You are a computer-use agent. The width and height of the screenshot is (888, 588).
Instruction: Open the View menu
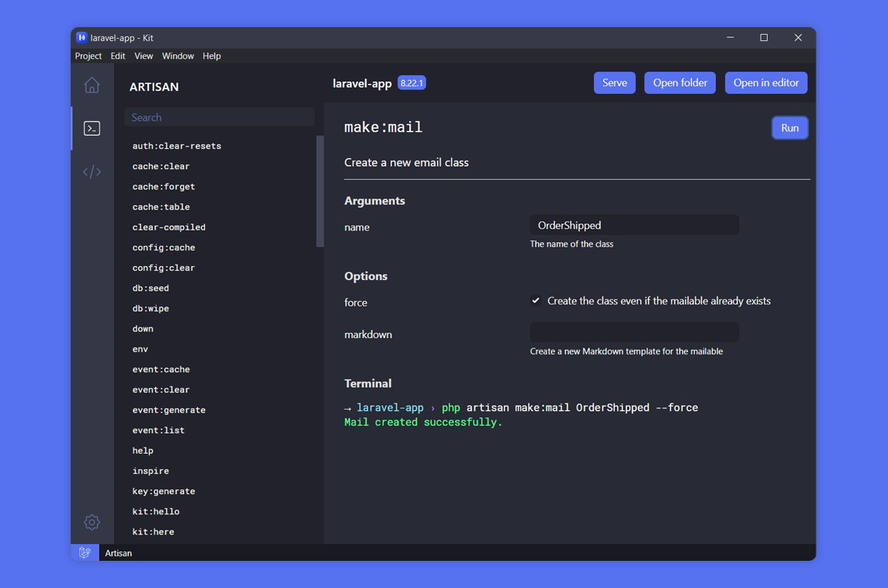[x=144, y=56]
